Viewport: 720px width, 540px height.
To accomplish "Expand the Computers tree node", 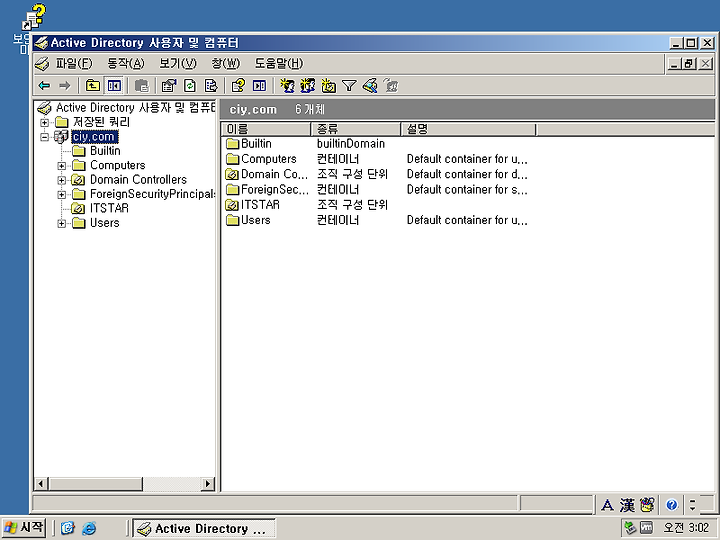I will pos(62,166).
